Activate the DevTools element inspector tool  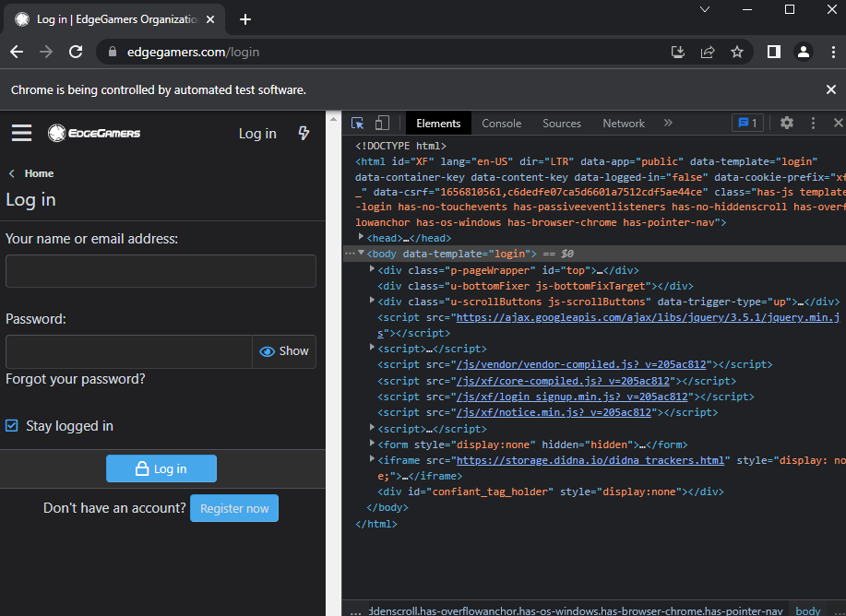click(357, 123)
